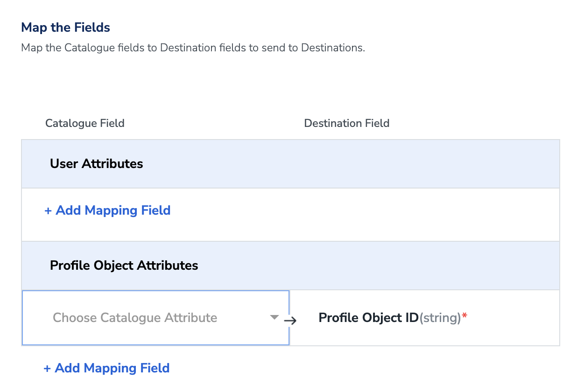Click the Profile Object Attributes title text

[124, 266]
